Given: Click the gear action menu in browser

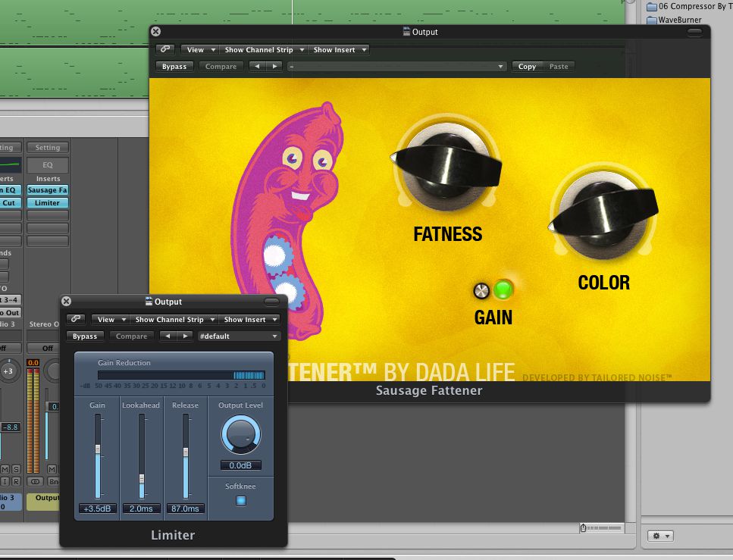Looking at the screenshot, I should click(660, 536).
